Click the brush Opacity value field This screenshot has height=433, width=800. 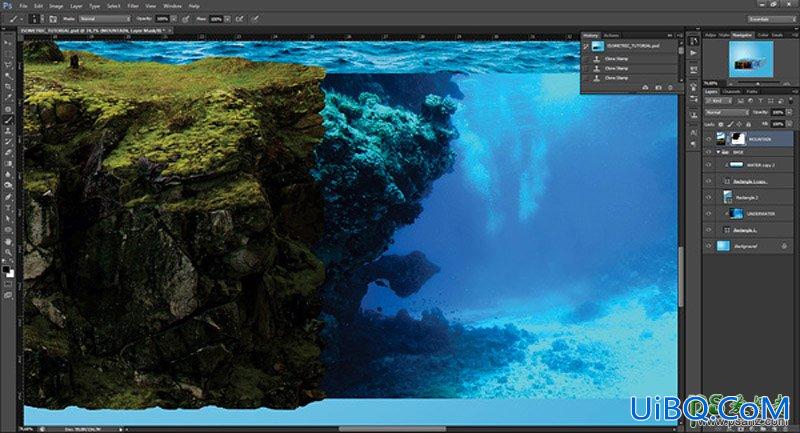pos(162,19)
